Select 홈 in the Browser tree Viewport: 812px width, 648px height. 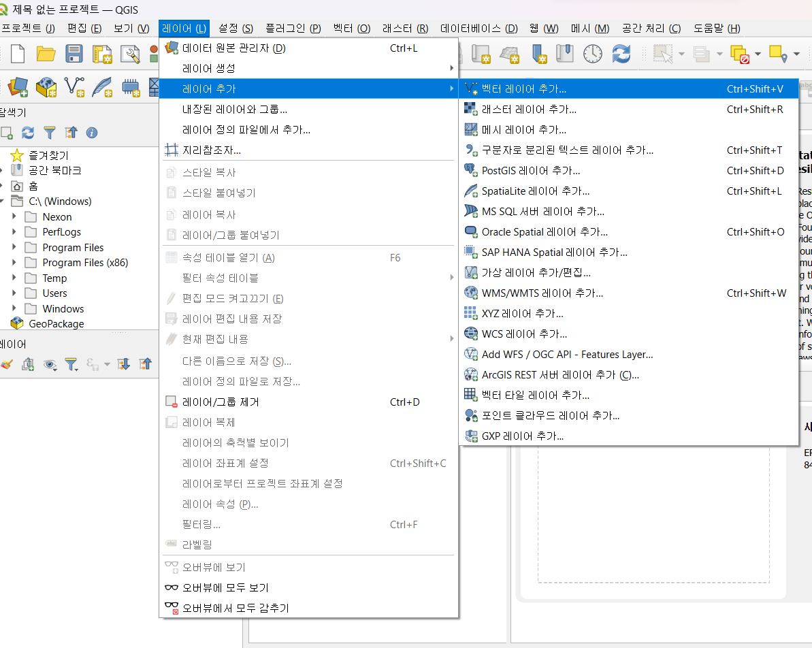click(x=33, y=186)
